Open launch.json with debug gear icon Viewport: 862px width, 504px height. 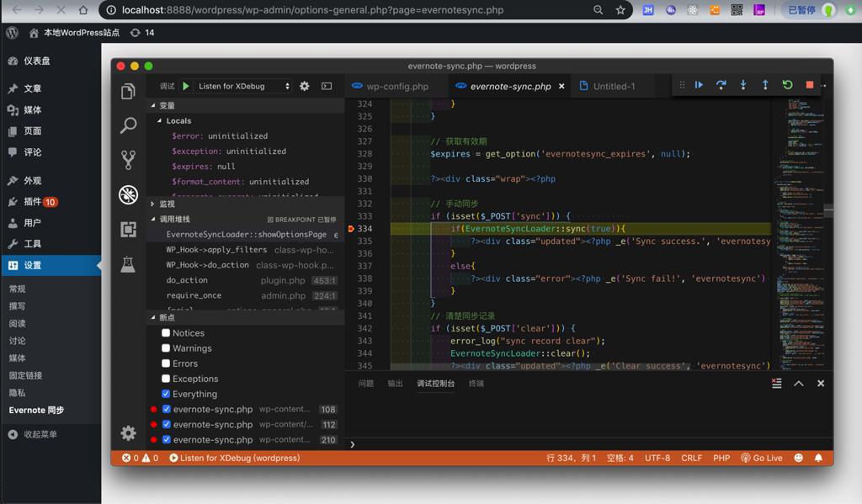305,86
